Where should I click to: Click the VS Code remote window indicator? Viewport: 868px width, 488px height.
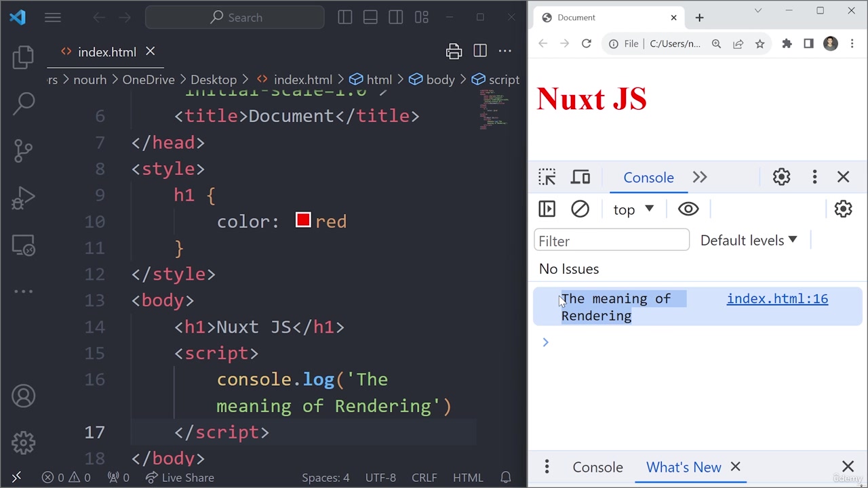16,478
